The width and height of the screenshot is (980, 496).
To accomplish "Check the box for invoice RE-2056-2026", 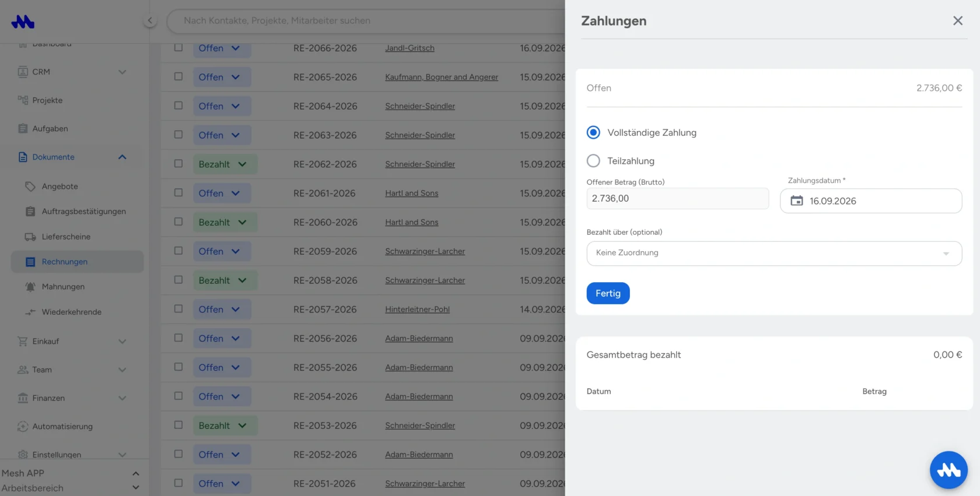I will (178, 338).
